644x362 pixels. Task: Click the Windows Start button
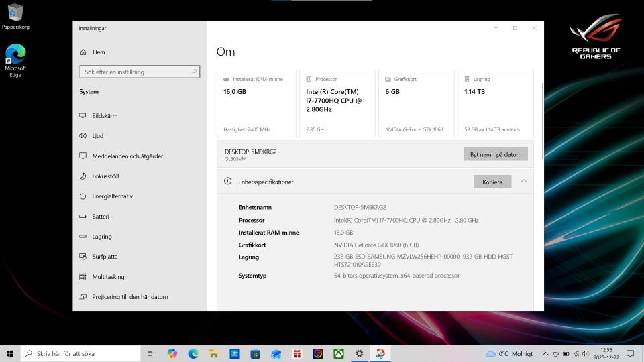click(10, 353)
